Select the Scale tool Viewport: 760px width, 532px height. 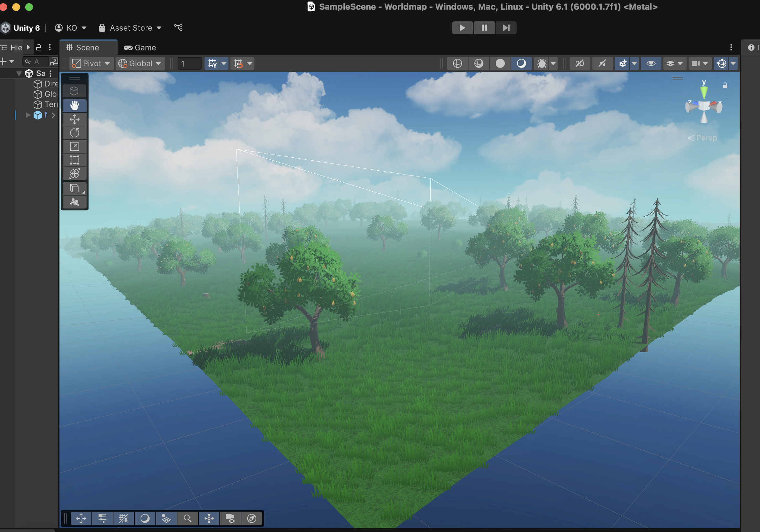74,147
